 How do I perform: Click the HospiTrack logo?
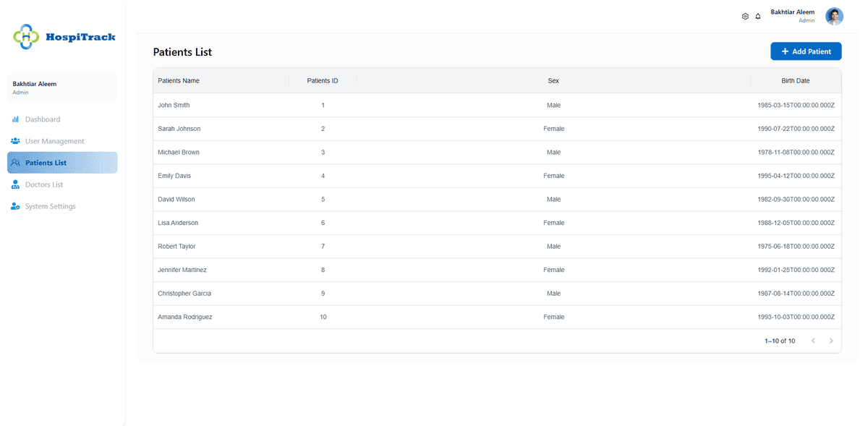click(x=64, y=36)
